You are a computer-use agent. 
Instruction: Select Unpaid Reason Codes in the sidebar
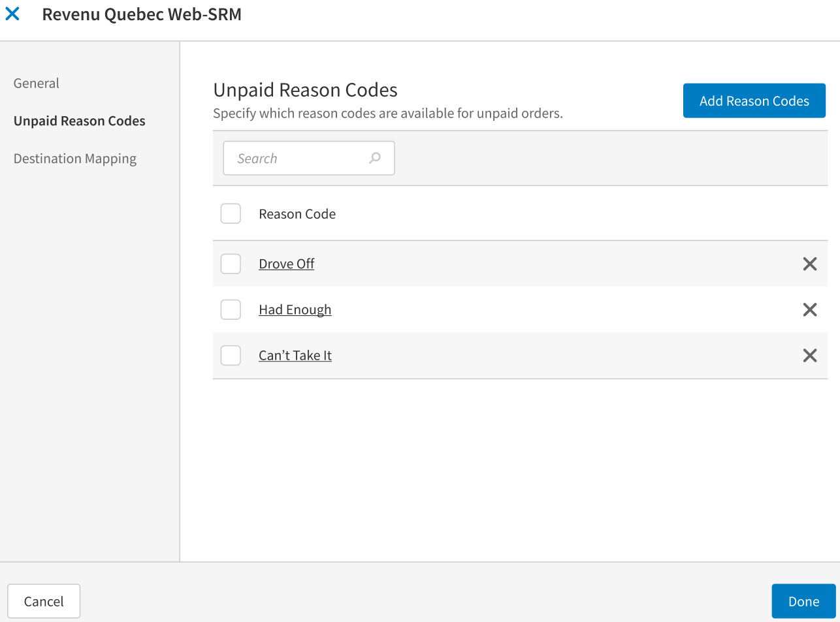tap(80, 121)
